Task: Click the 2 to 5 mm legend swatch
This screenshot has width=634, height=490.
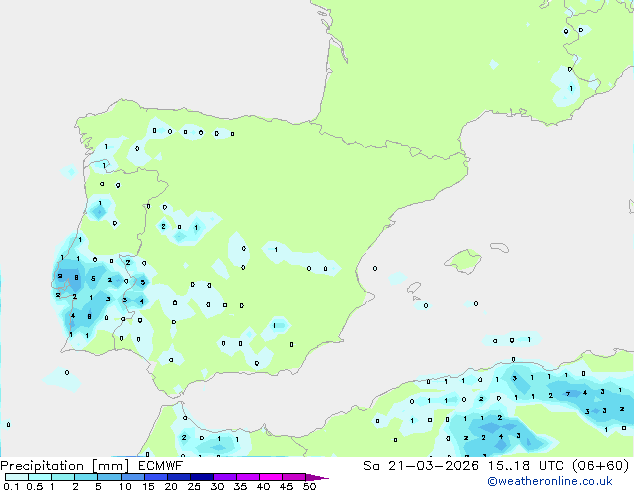Action: (x=86, y=477)
